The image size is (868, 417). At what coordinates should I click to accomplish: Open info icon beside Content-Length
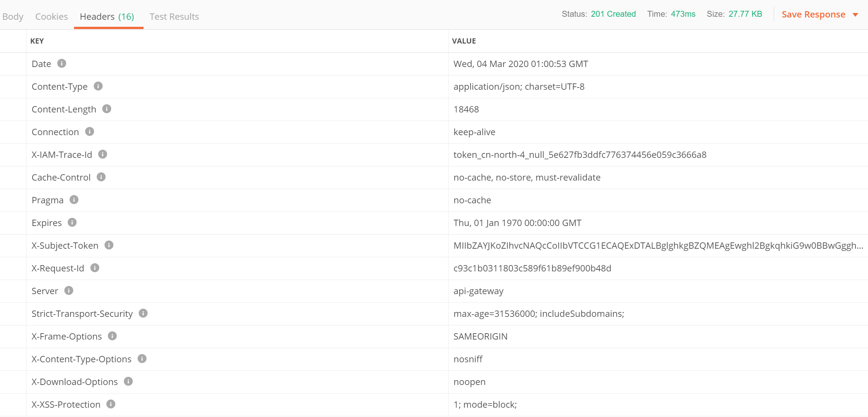pos(107,109)
